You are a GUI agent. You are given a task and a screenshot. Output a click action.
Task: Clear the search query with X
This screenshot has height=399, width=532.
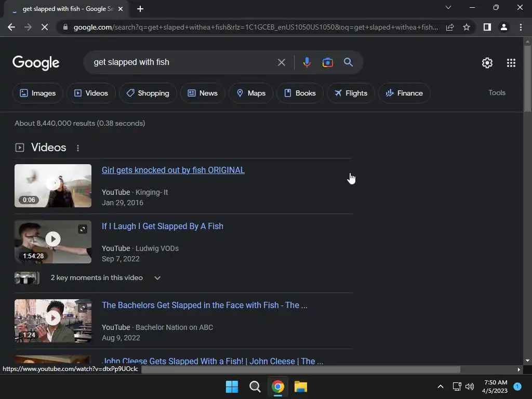point(281,62)
